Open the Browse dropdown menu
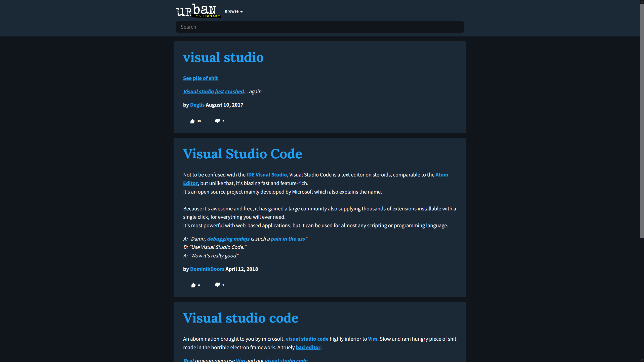 234,11
